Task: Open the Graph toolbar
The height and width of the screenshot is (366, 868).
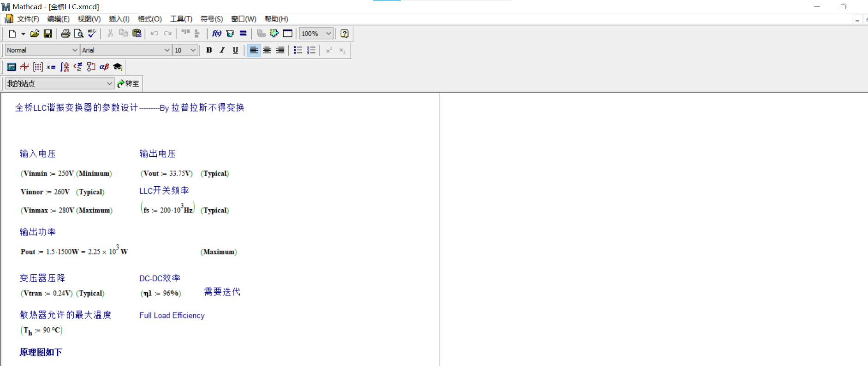Action: (x=24, y=67)
